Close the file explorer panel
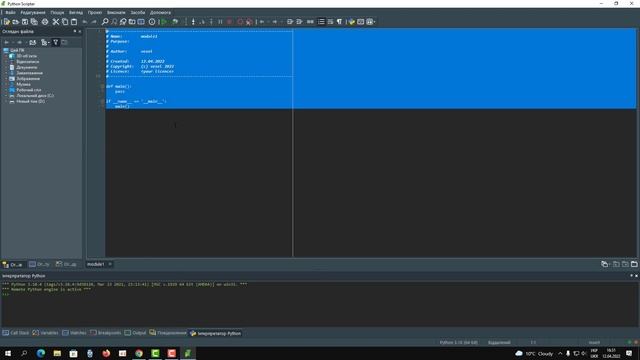 click(x=80, y=31)
